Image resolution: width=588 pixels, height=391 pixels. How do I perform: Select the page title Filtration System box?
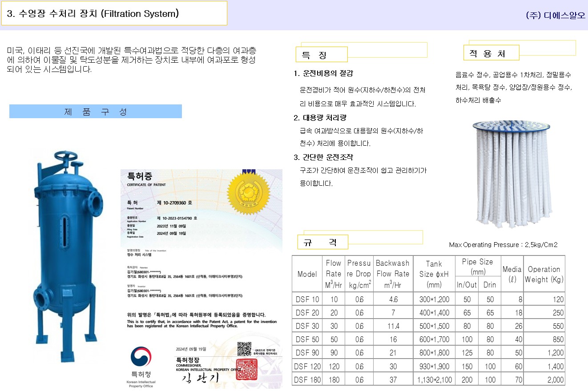[114, 13]
